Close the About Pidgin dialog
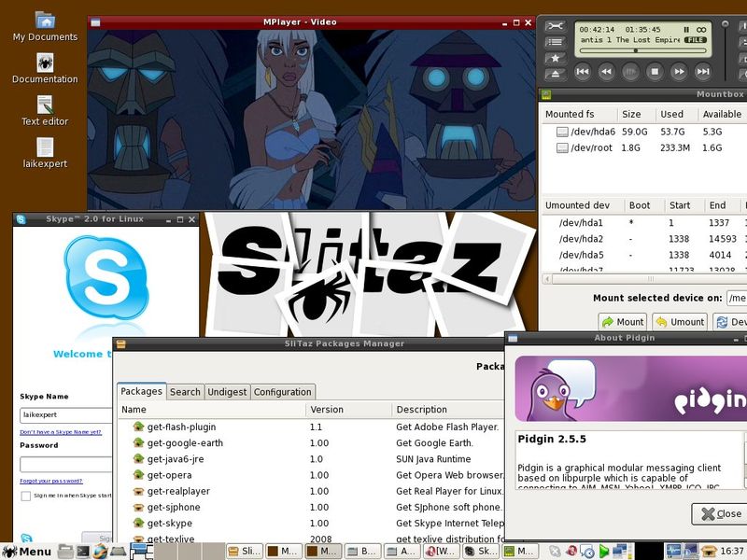Viewport: 747px width, 560px height. pyautogui.click(x=721, y=514)
